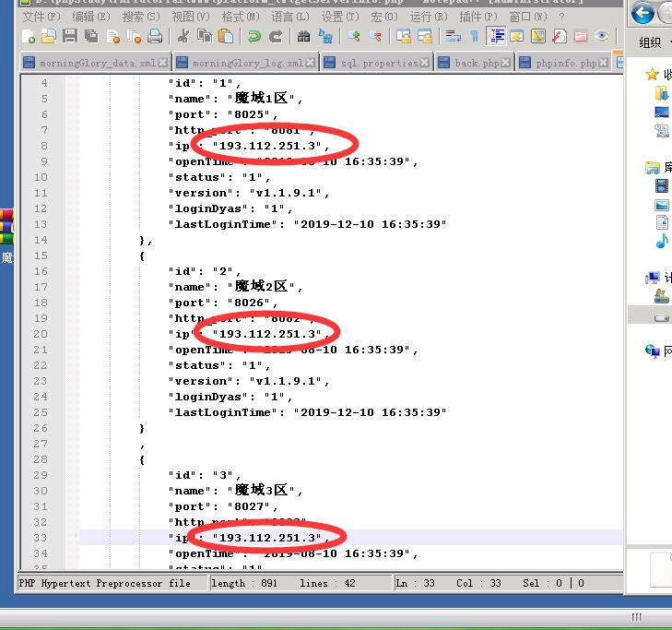Open the 格式(M) menu
The image size is (672, 630).
tap(241, 17)
